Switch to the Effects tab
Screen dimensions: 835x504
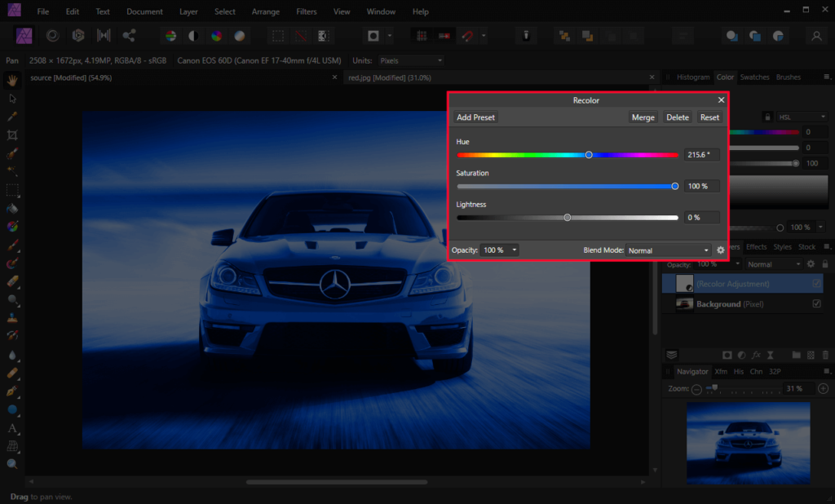pos(757,246)
